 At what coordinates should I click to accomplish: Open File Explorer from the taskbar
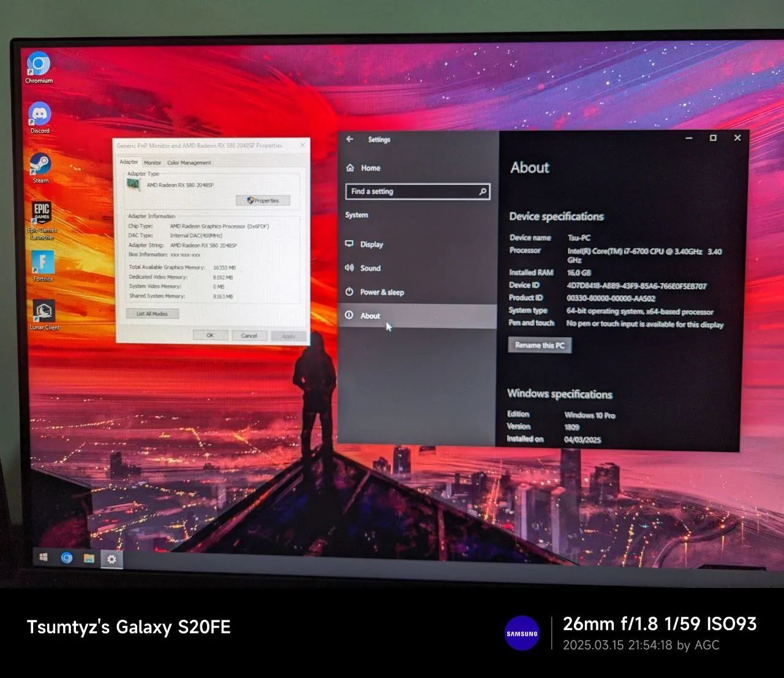pos(89,559)
